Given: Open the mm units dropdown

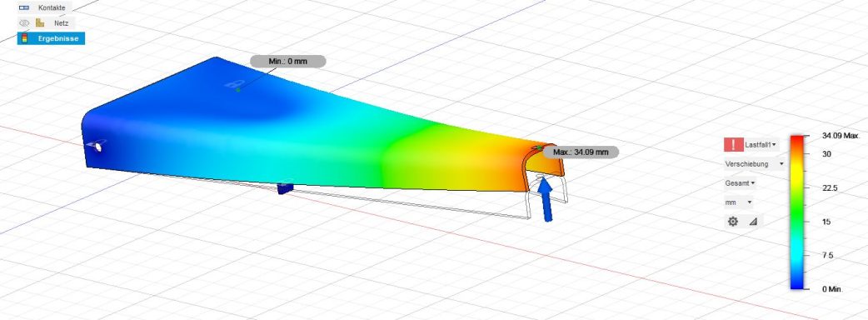Looking at the screenshot, I should [x=738, y=202].
